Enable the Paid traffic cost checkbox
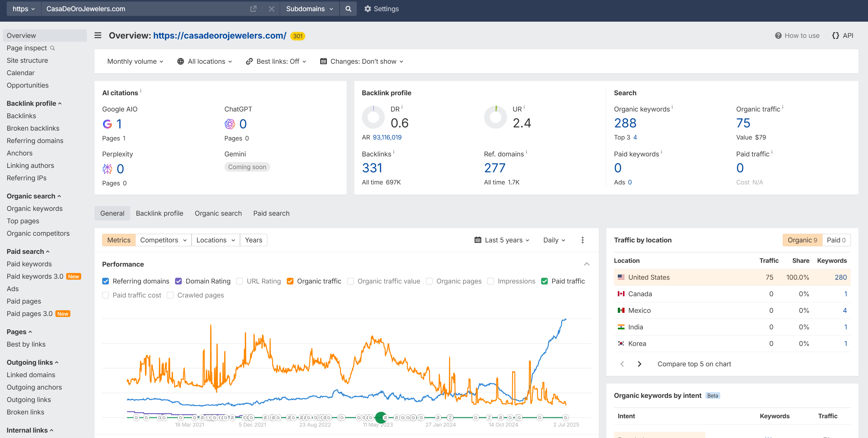The image size is (868, 438). pos(105,295)
